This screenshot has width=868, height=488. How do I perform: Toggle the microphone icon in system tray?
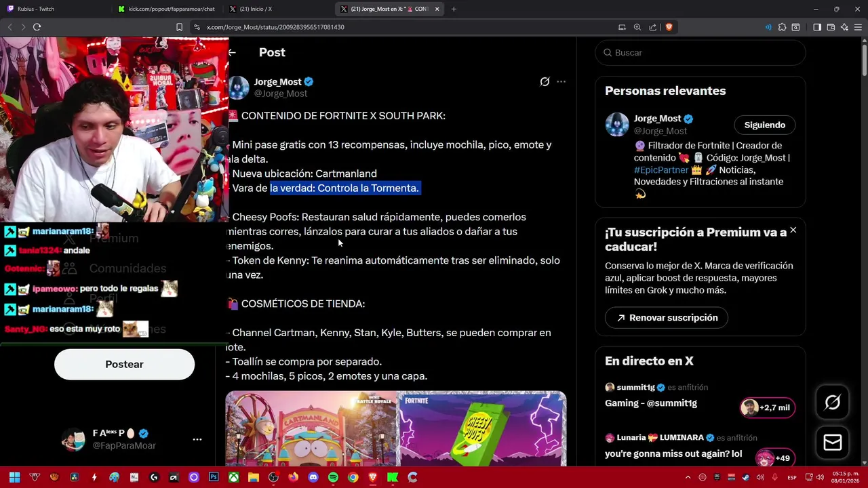click(774, 477)
